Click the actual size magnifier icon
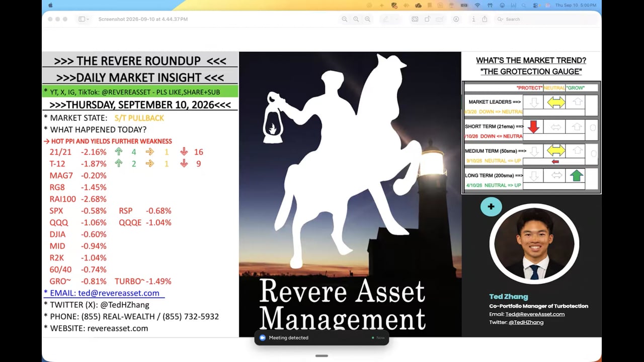The image size is (644, 362). pyautogui.click(x=356, y=19)
